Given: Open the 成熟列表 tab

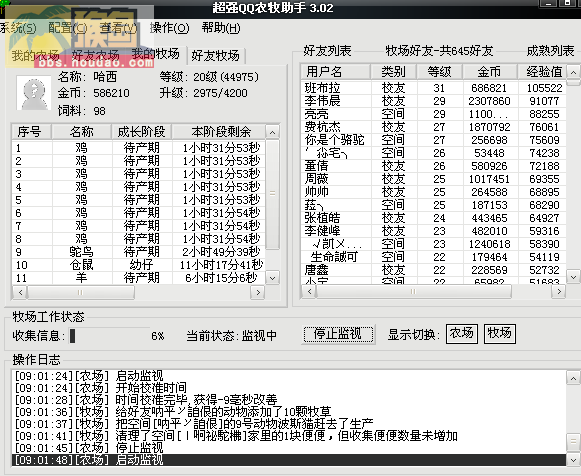Looking at the screenshot, I should tap(550, 51).
